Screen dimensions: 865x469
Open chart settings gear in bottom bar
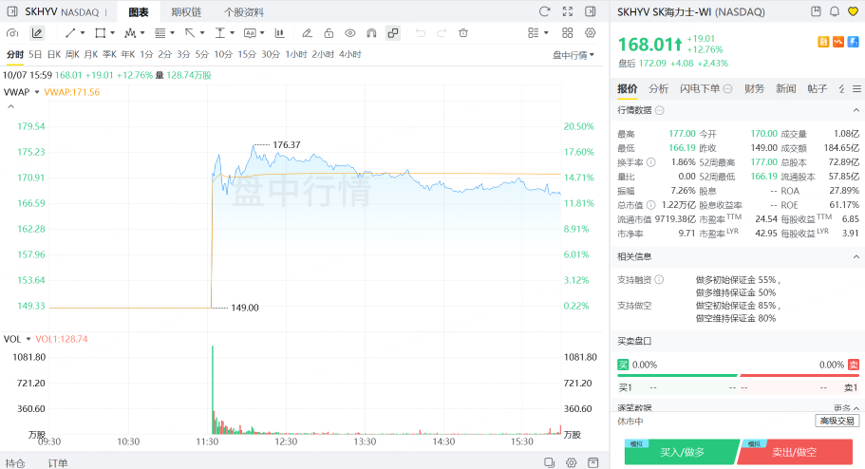pos(572,462)
